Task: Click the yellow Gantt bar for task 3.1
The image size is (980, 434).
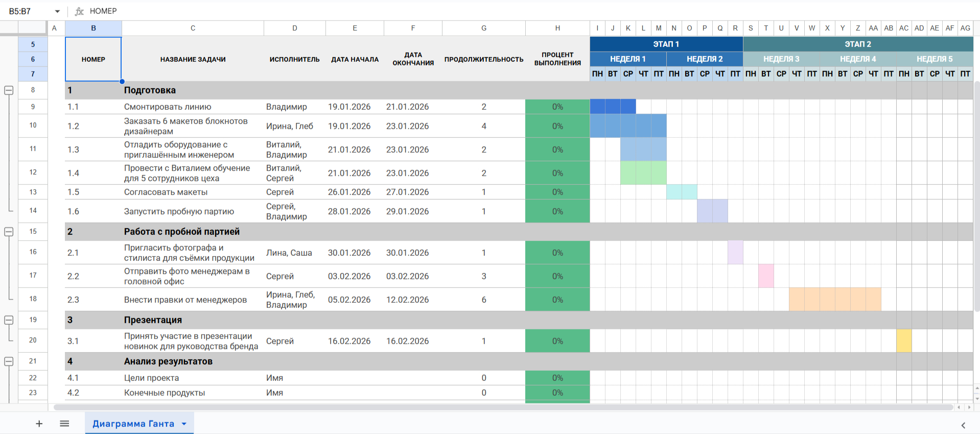Action: click(903, 341)
